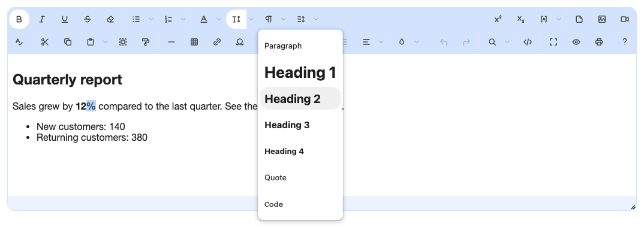Click the editor resize handle corner
The width and height of the screenshot is (644, 227).
[x=633, y=207]
